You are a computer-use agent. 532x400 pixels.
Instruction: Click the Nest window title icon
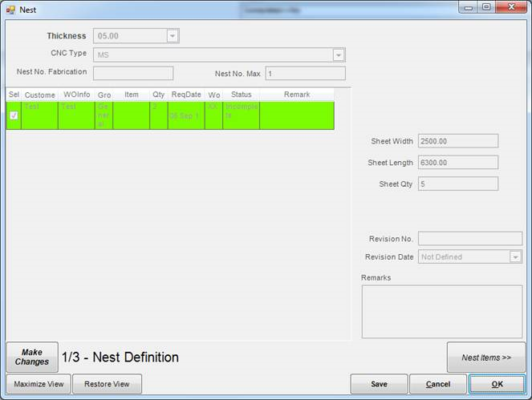(x=10, y=10)
